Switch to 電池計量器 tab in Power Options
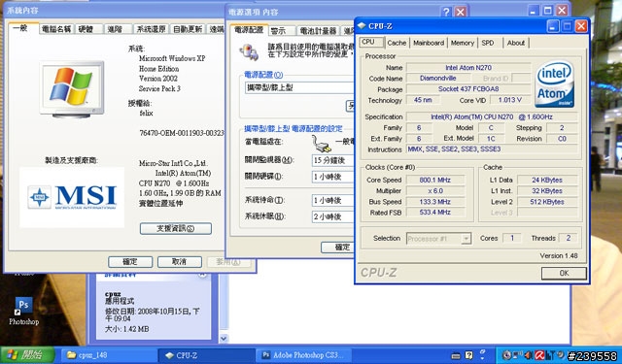 tap(319, 31)
